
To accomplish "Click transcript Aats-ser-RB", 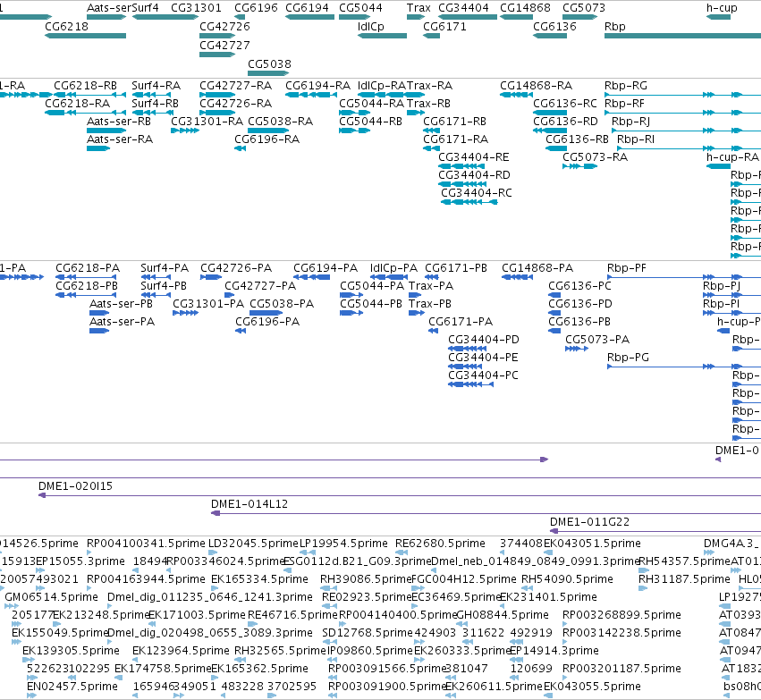I will click(x=106, y=131).
